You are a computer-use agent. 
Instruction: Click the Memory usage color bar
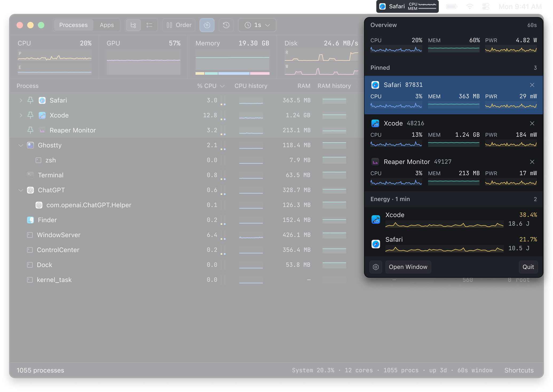(232, 73)
